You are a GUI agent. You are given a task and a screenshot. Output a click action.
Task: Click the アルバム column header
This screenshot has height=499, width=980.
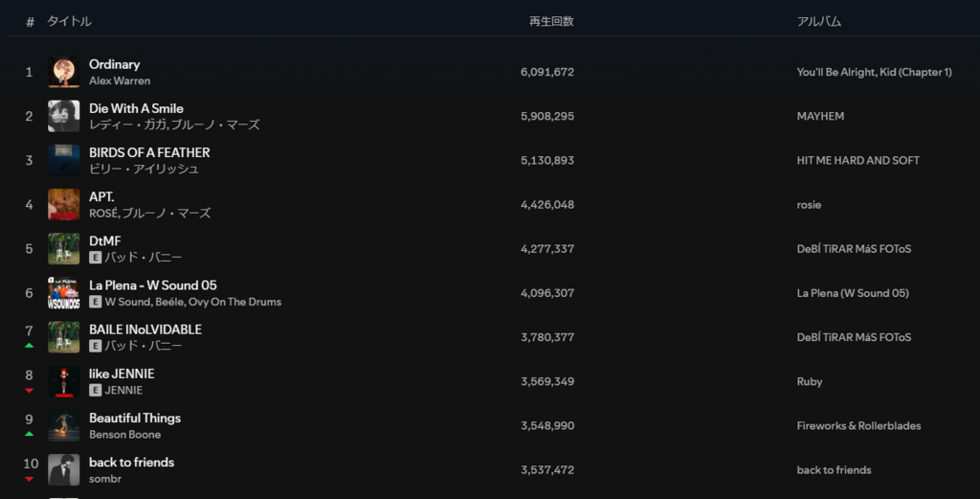click(x=818, y=21)
